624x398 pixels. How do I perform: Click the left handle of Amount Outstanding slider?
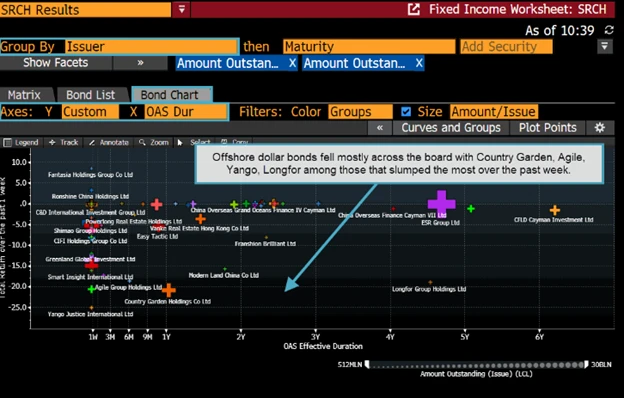tap(367, 364)
